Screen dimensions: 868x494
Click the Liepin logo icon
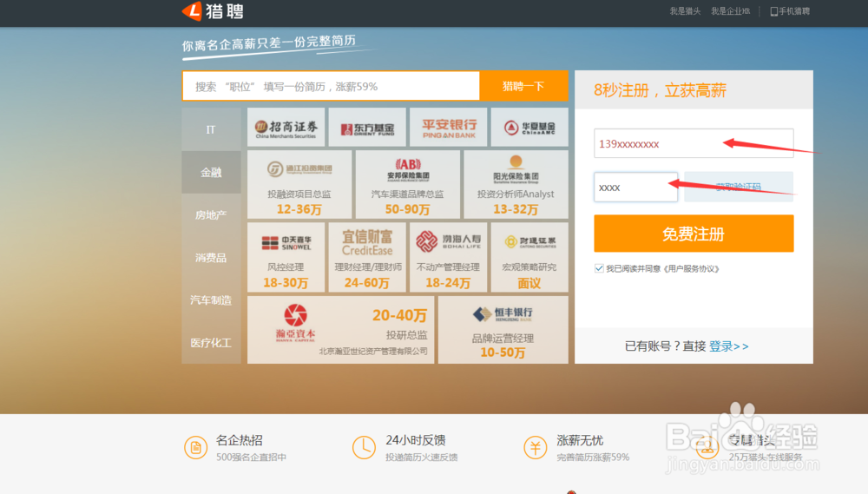[x=192, y=11]
